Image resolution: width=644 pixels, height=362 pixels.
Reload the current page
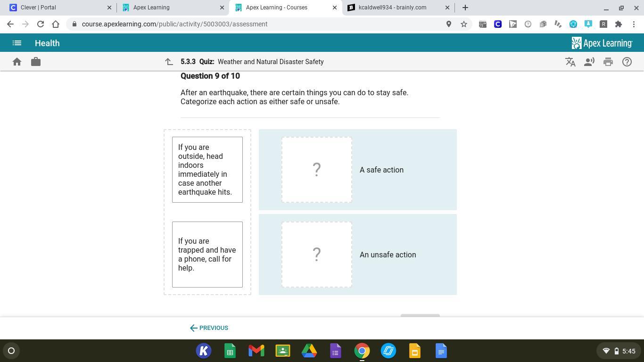pyautogui.click(x=41, y=24)
